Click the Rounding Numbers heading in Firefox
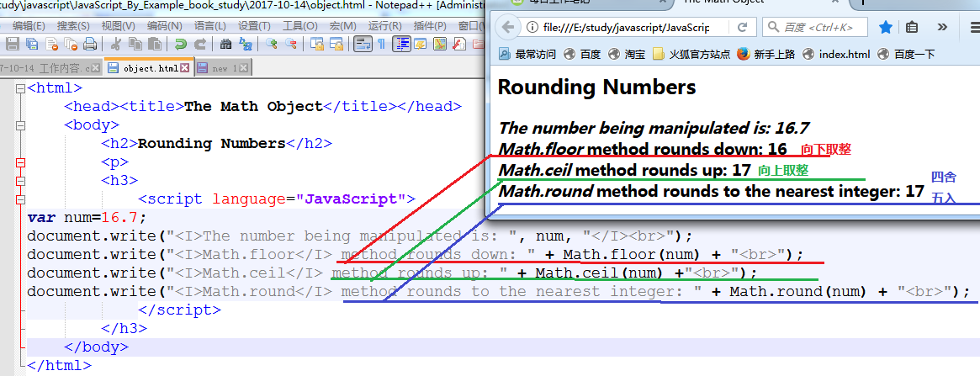Image resolution: width=980 pixels, height=376 pixels. coord(597,87)
